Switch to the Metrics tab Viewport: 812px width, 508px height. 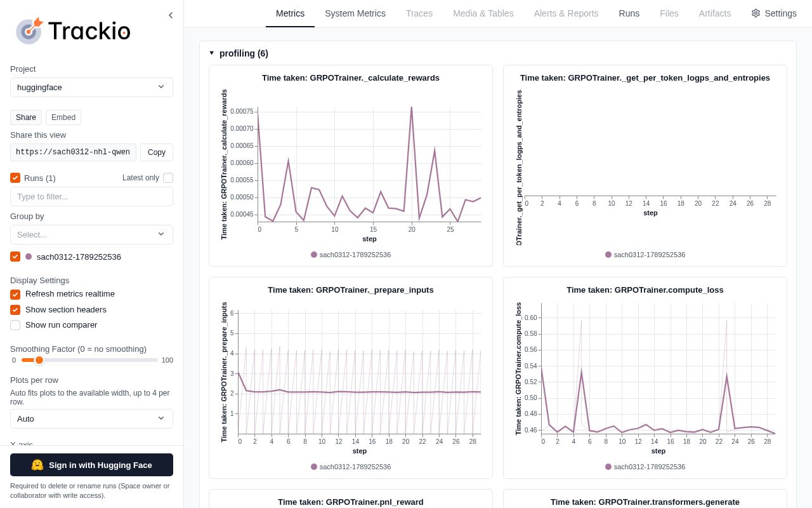[x=290, y=13]
